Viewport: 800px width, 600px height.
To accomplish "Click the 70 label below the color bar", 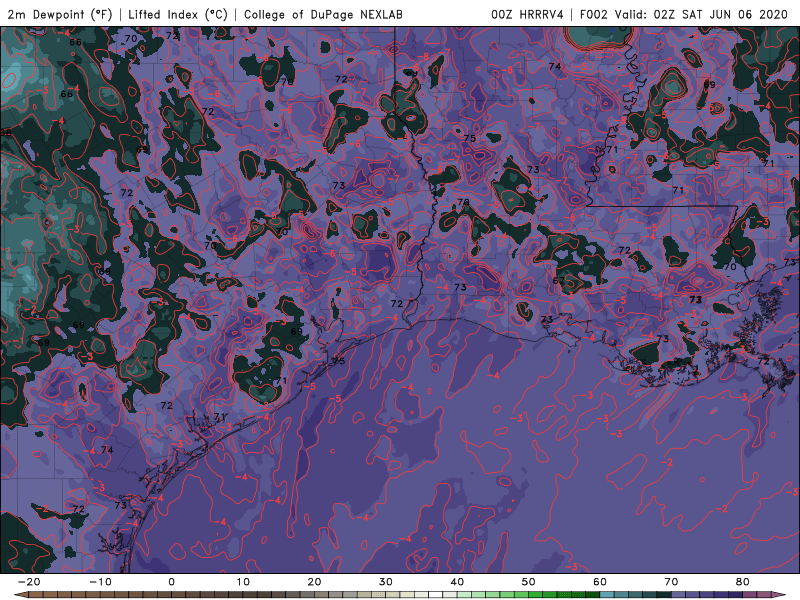I will 671,582.
